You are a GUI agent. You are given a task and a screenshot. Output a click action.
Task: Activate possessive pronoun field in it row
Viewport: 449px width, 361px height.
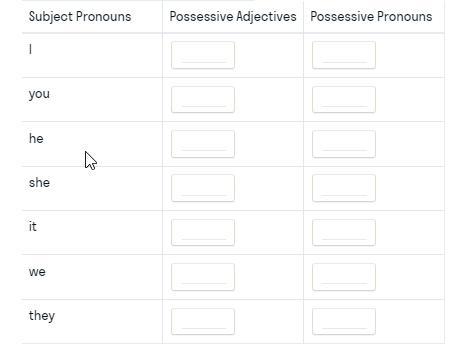(x=344, y=232)
